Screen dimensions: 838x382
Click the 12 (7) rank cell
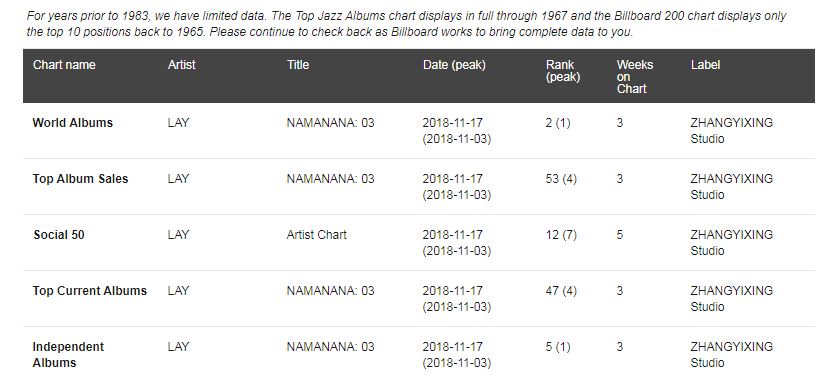coord(561,235)
